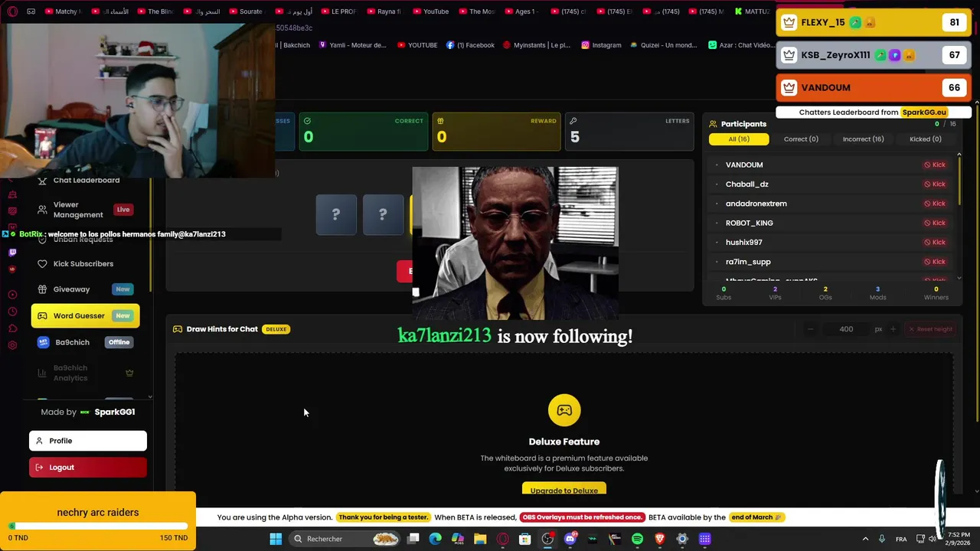980x551 pixels.
Task: Click the Profile button
Action: click(88, 441)
